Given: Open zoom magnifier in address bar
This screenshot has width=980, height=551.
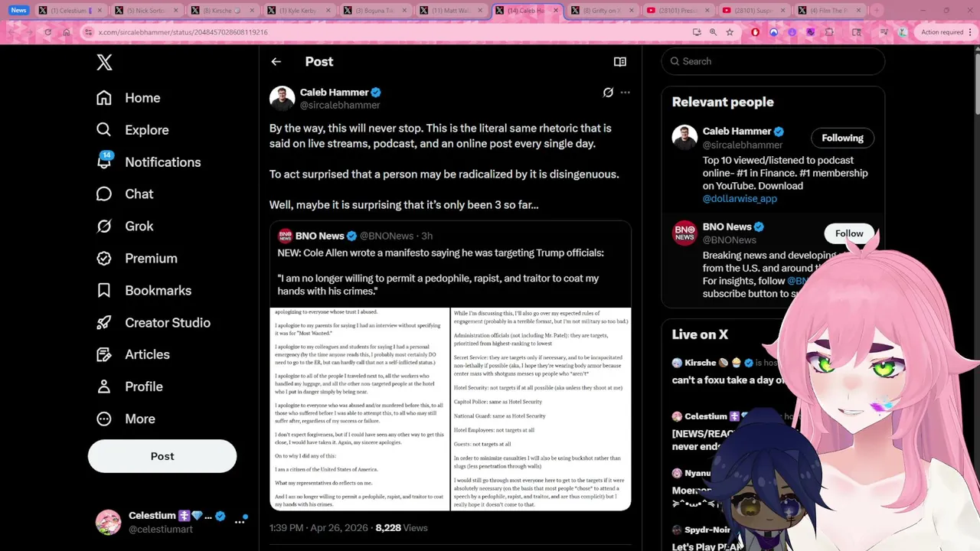Looking at the screenshot, I should [x=713, y=32].
